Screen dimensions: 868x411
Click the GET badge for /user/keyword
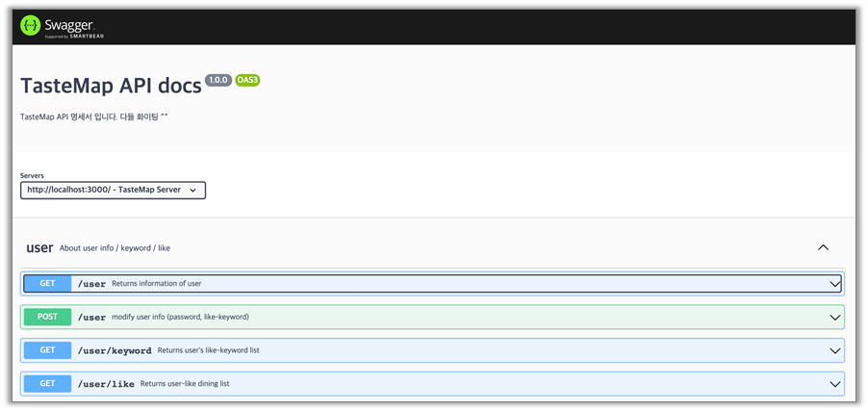click(x=47, y=350)
